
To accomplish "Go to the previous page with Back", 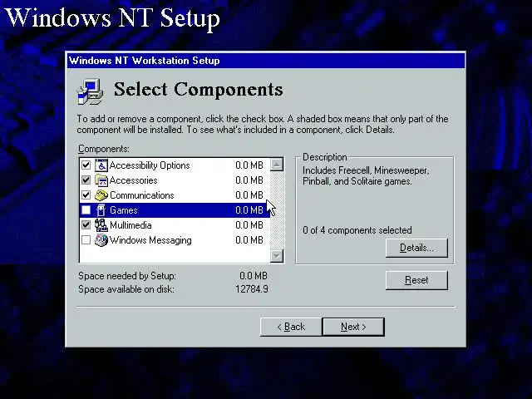I will (x=291, y=327).
